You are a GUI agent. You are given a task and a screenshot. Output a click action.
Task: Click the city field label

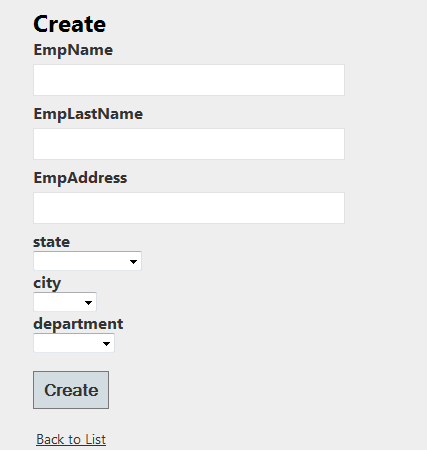47,283
